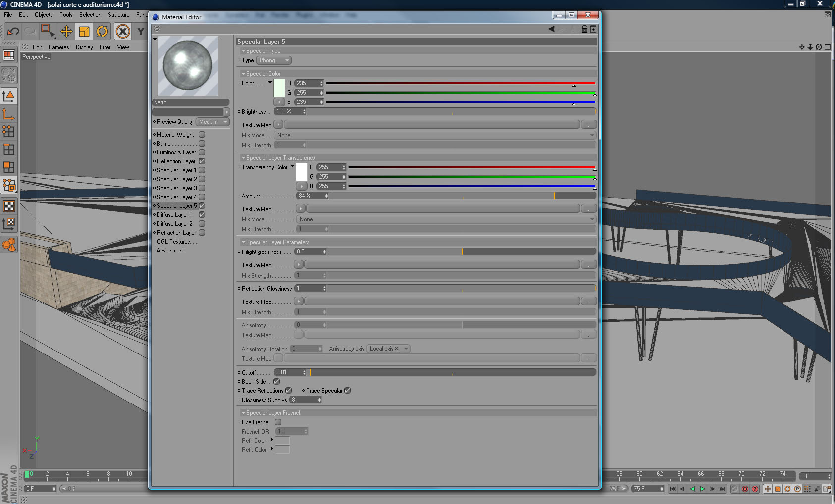The width and height of the screenshot is (835, 504).
Task: Click the record keyframe icon
Action: point(745,489)
